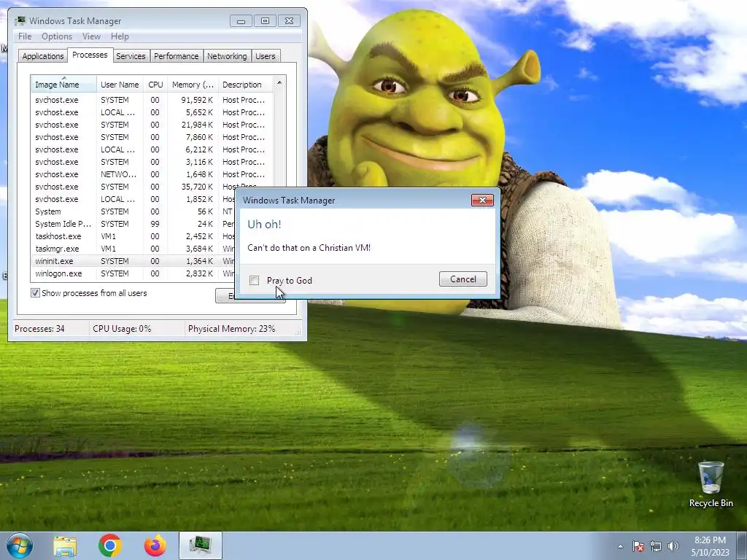The image size is (747, 560).
Task: Select svchost.exe using 91,592 K memory
Action: tap(152, 100)
